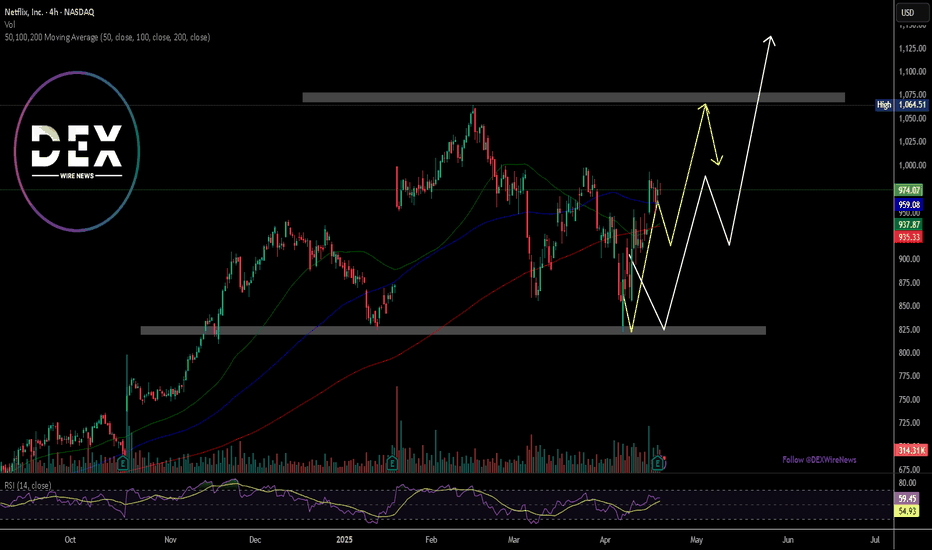The image size is (932, 550).
Task: Click the purple 59.45 RSI value label
Action: click(907, 499)
